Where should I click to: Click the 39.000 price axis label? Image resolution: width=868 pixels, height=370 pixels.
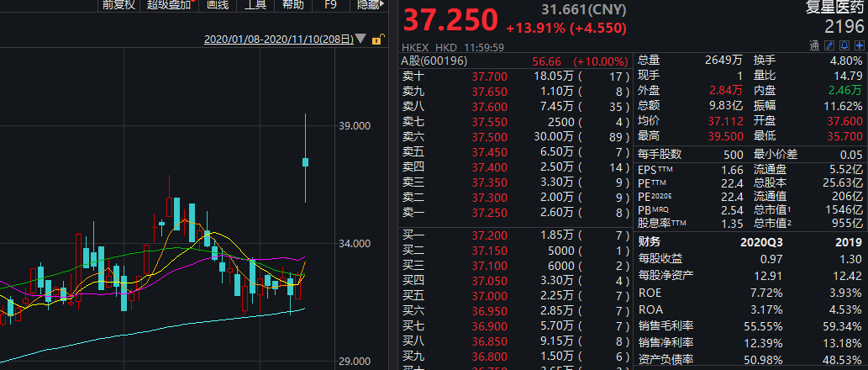[355, 126]
